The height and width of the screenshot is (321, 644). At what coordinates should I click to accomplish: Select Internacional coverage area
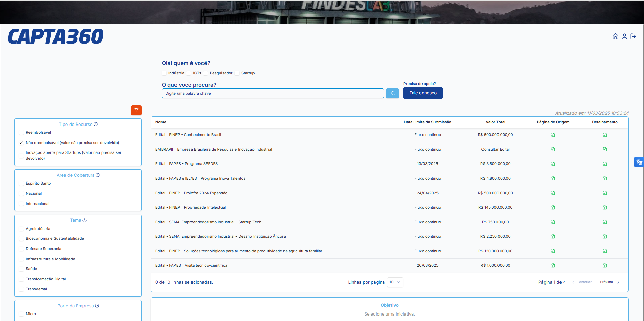[x=21, y=204]
